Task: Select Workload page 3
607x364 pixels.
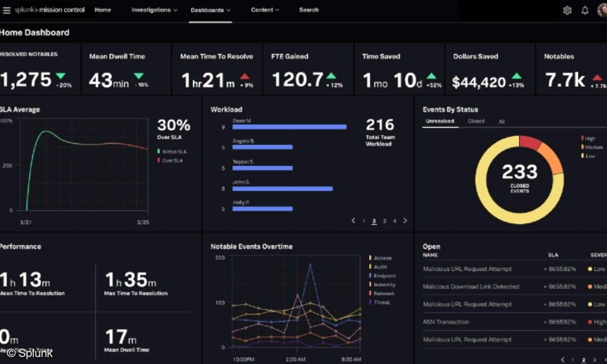Action: click(384, 221)
